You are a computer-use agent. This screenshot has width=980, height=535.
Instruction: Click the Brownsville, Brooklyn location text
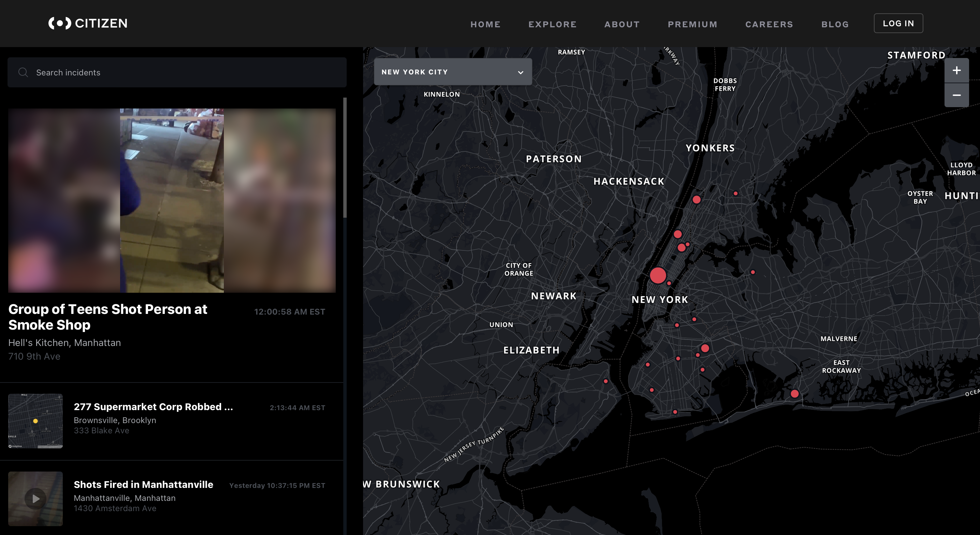pyautogui.click(x=115, y=420)
